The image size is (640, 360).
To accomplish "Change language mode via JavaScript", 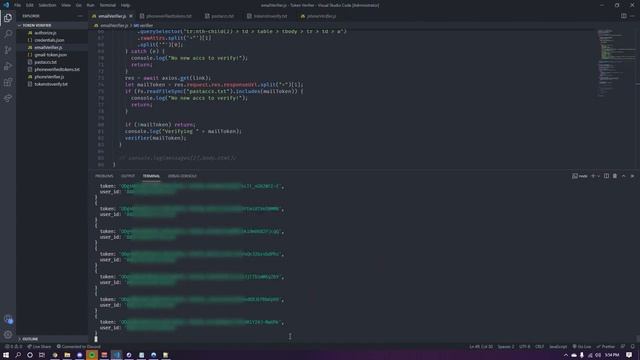I will point(558,347).
